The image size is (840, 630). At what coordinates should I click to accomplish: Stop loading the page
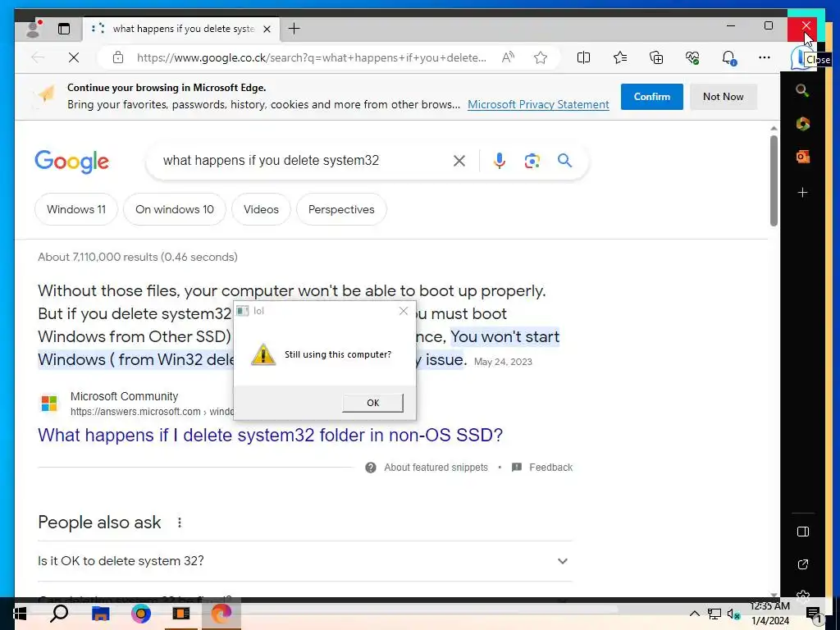74,57
